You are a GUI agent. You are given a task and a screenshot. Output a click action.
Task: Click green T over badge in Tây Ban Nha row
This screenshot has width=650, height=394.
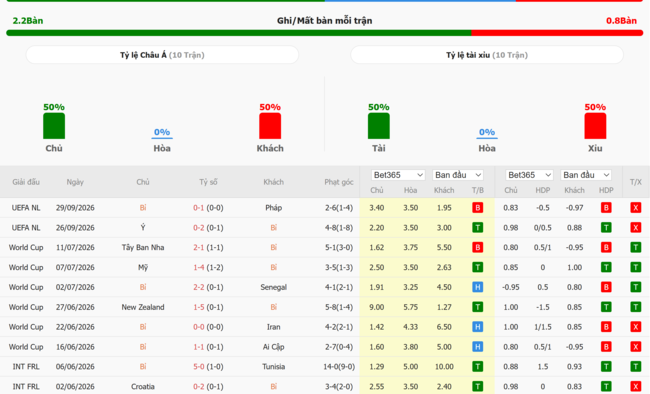[635, 248]
